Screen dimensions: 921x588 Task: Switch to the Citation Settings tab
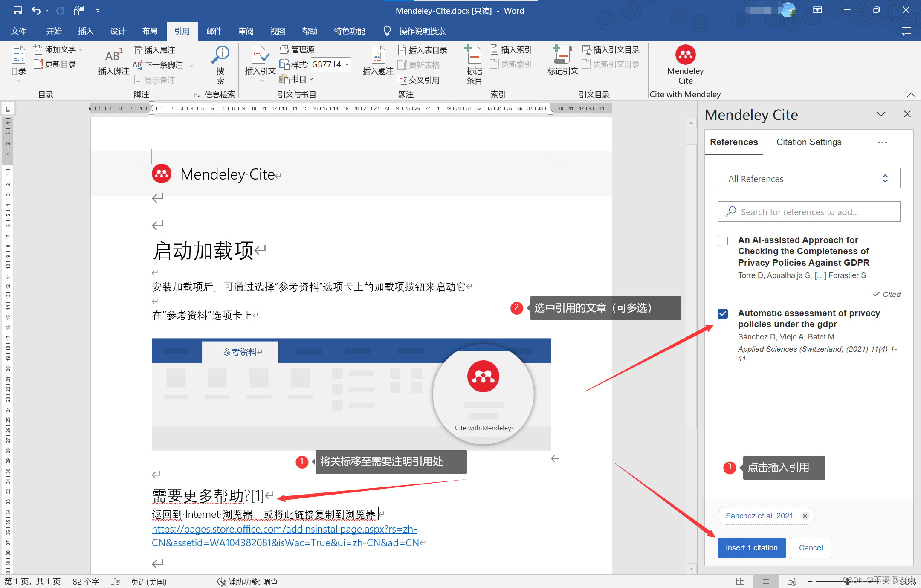click(808, 142)
